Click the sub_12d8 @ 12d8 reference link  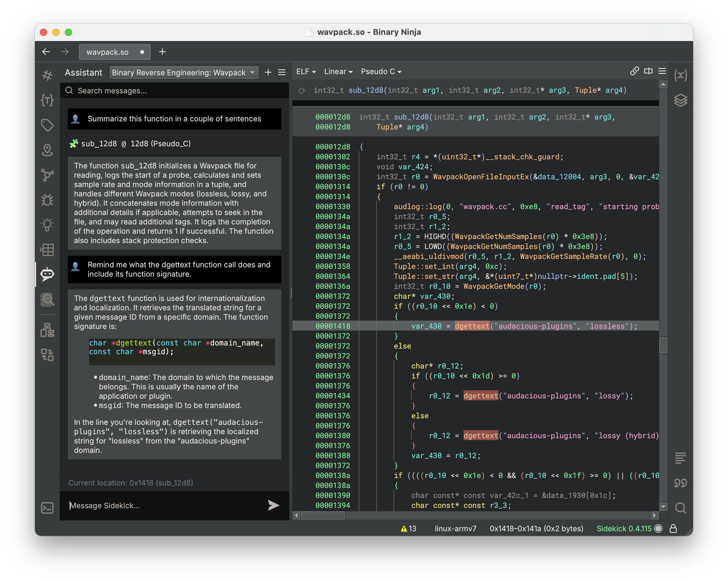136,143
